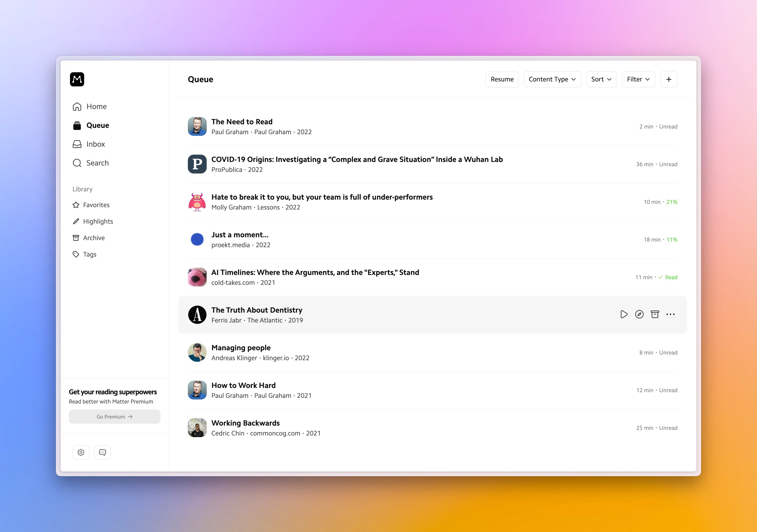Open settings gear in sidebar
Image resolution: width=757 pixels, height=532 pixels.
tap(81, 452)
